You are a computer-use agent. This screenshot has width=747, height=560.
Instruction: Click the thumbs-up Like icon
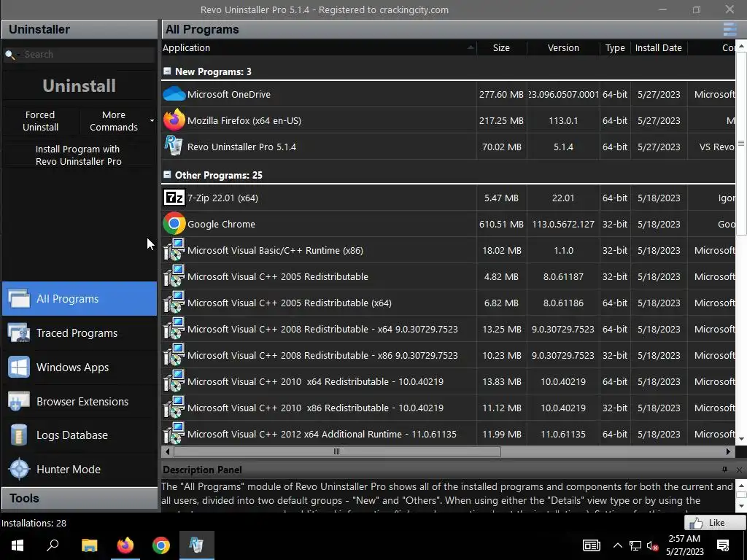696,524
